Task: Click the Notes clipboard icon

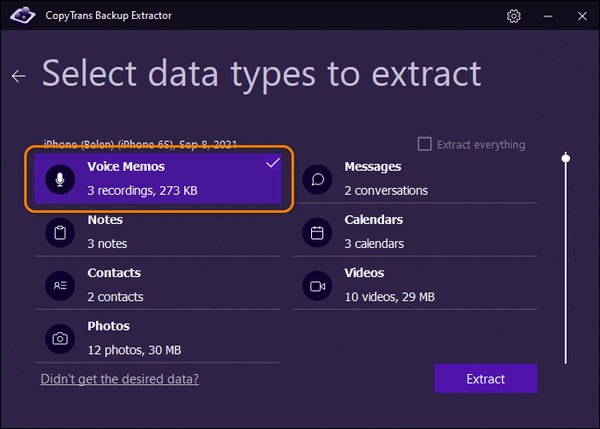Action: pyautogui.click(x=60, y=232)
